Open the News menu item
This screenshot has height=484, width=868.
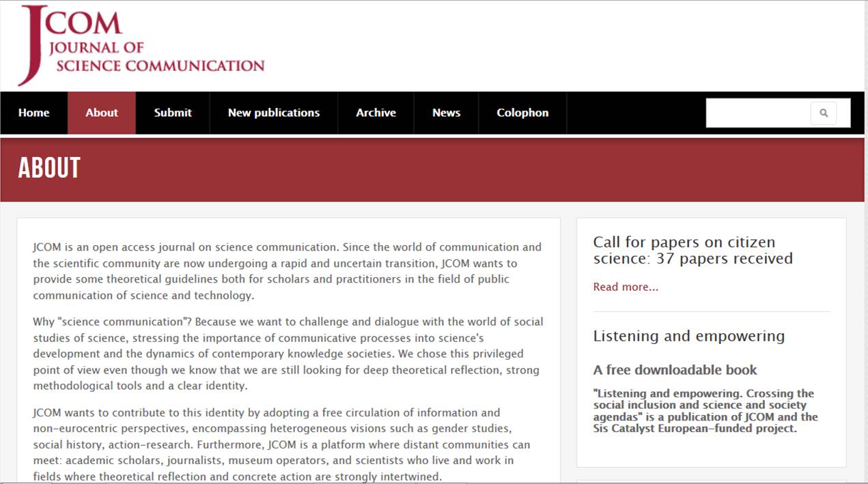pos(446,113)
